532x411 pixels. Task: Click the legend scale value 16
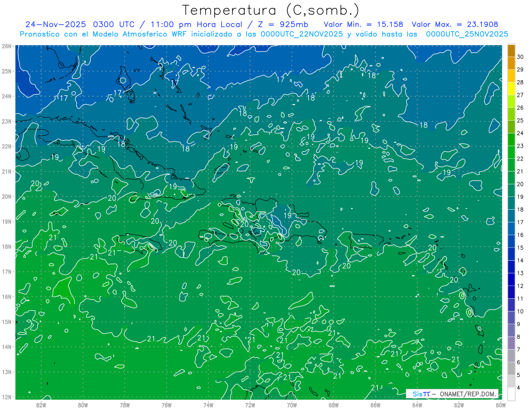tap(520, 235)
